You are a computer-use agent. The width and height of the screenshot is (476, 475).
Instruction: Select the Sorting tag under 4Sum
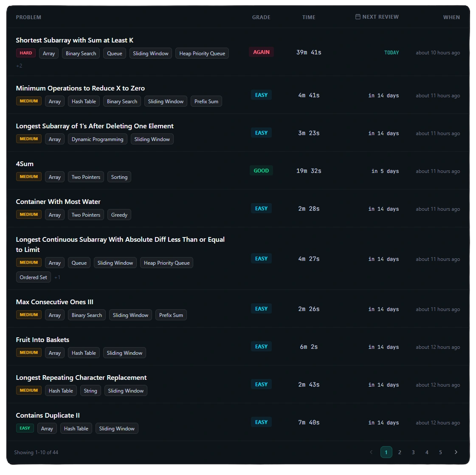(x=119, y=177)
